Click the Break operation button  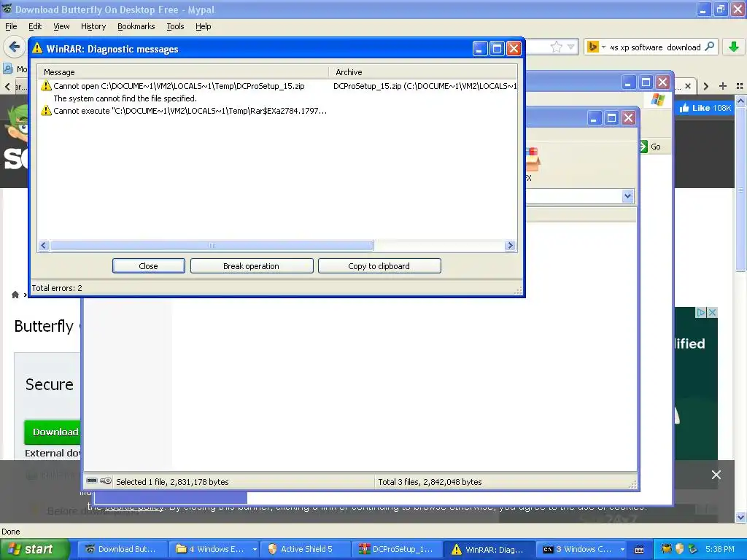click(x=252, y=265)
